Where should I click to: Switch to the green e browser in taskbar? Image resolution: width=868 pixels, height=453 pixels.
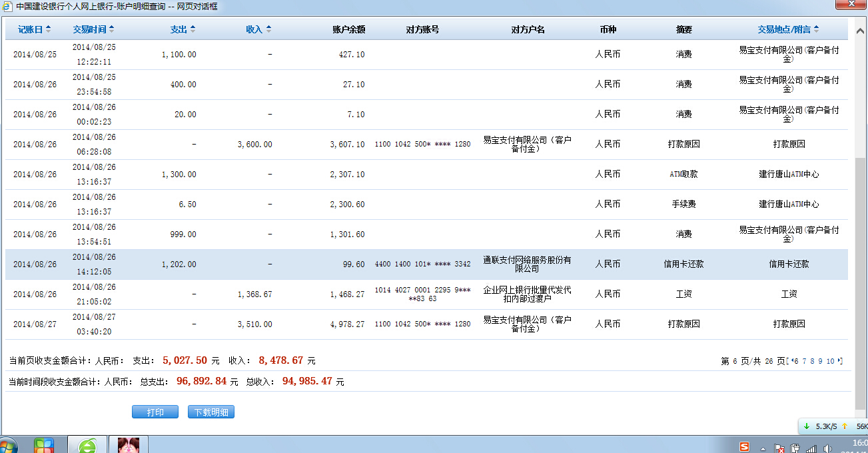[x=87, y=446]
